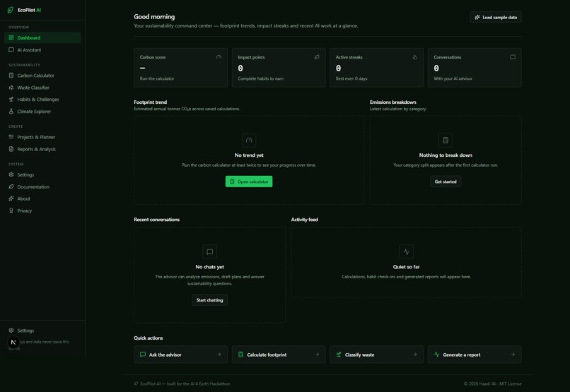Image resolution: width=570 pixels, height=392 pixels.
Task: Click the Activity feed heading
Action: point(305,220)
